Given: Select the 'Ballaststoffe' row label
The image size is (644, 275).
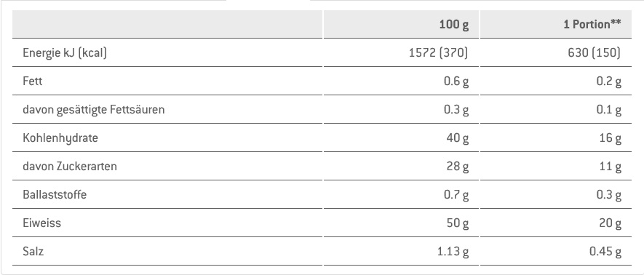Looking at the screenshot, I should (x=55, y=194).
